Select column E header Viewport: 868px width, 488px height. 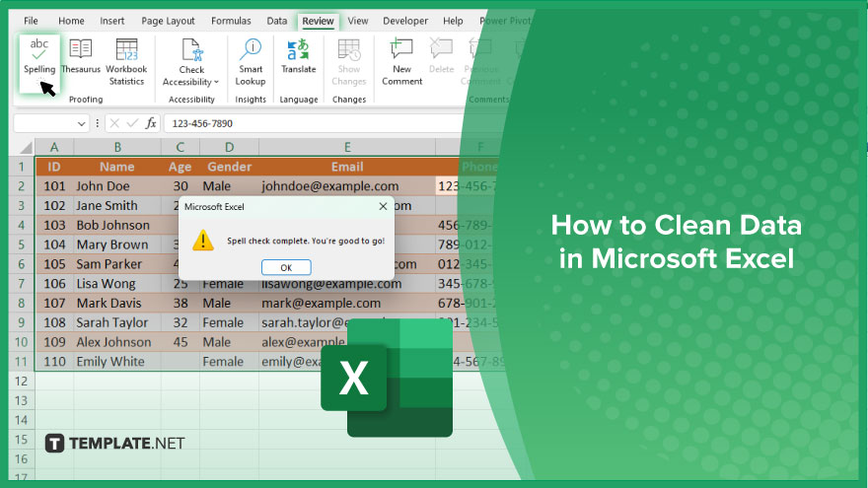[347, 147]
